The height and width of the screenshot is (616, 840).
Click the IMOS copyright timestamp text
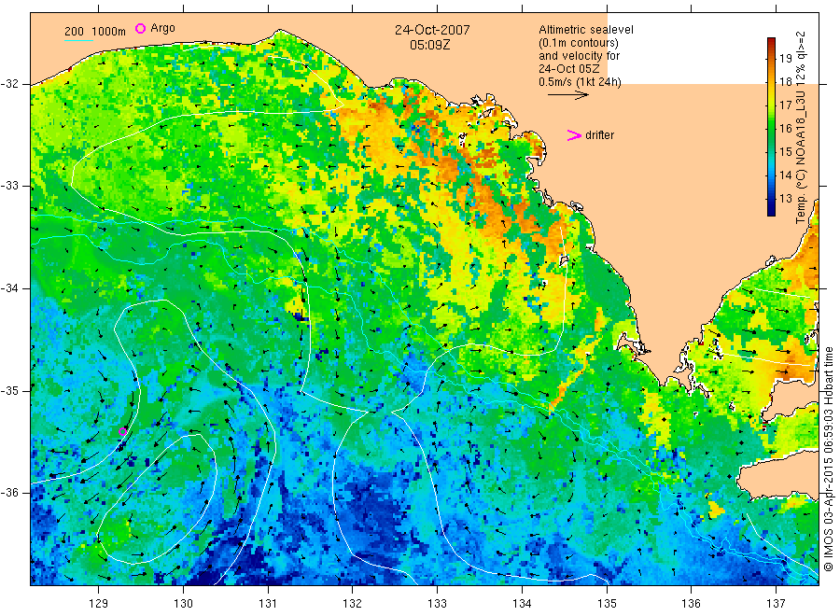pos(828,458)
